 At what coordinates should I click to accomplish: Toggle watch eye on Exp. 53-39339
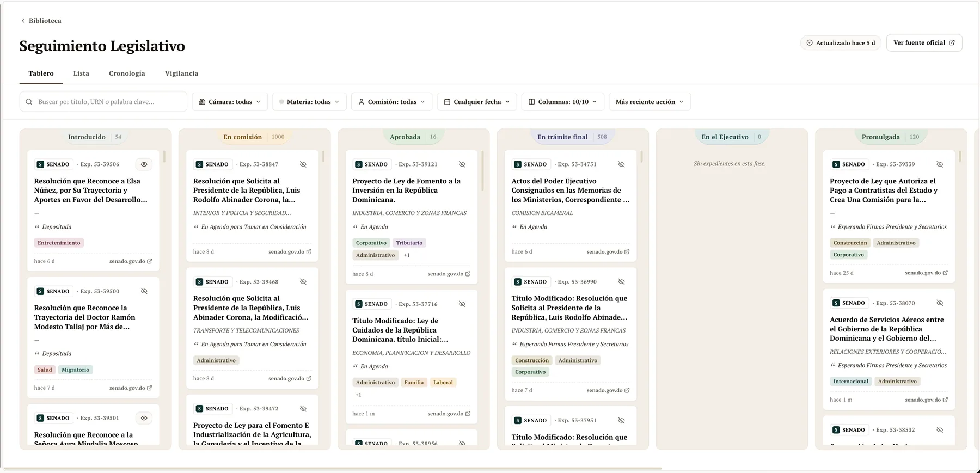point(940,164)
